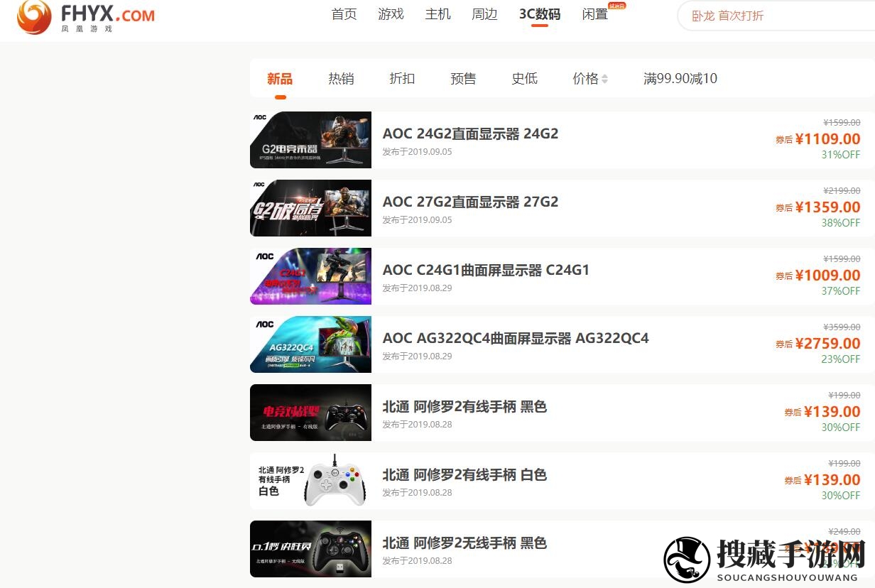875x588 pixels.
Task: Click the 38%OFF discount label
Action: tap(841, 223)
